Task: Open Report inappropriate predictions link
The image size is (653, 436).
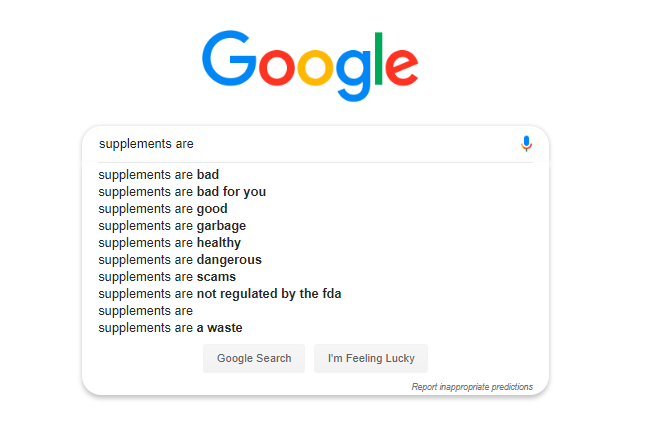Action: 472,387
